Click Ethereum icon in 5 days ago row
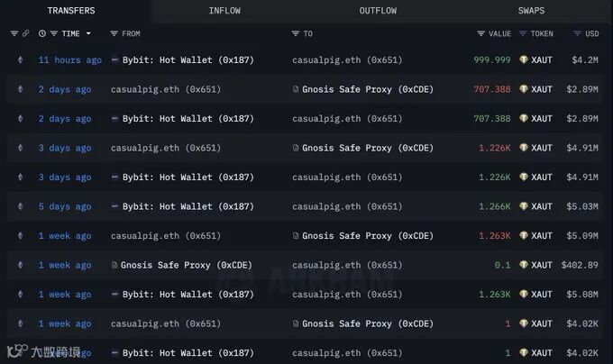The width and height of the screenshot is (613, 364). click(x=21, y=206)
